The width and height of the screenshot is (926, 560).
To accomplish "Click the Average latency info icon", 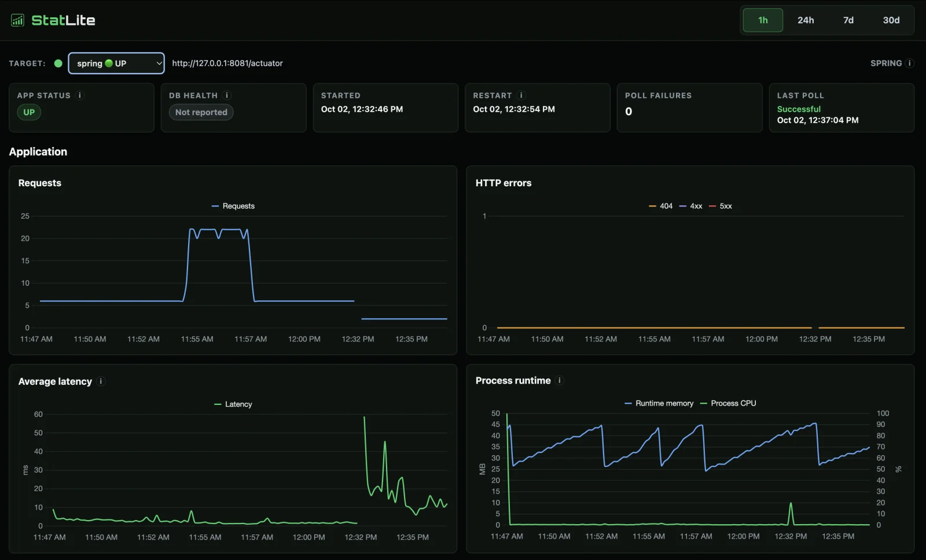I will pos(101,381).
